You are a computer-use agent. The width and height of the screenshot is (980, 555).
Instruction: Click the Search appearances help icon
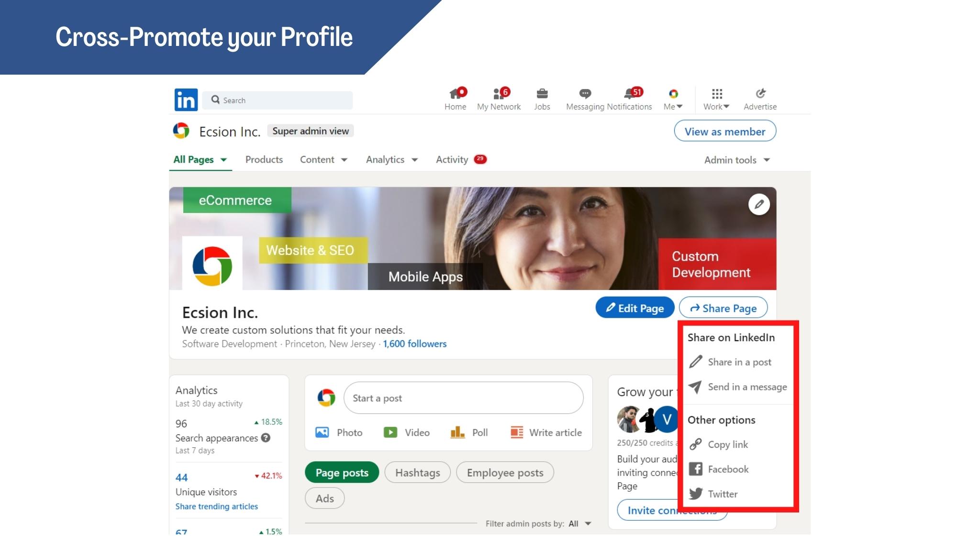(266, 438)
